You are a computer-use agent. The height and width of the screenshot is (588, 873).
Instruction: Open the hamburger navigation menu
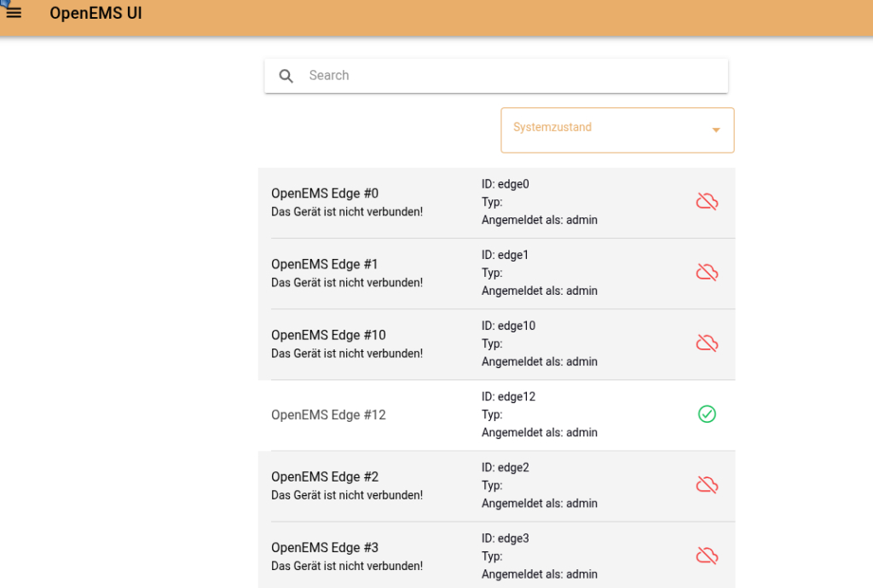[14, 13]
